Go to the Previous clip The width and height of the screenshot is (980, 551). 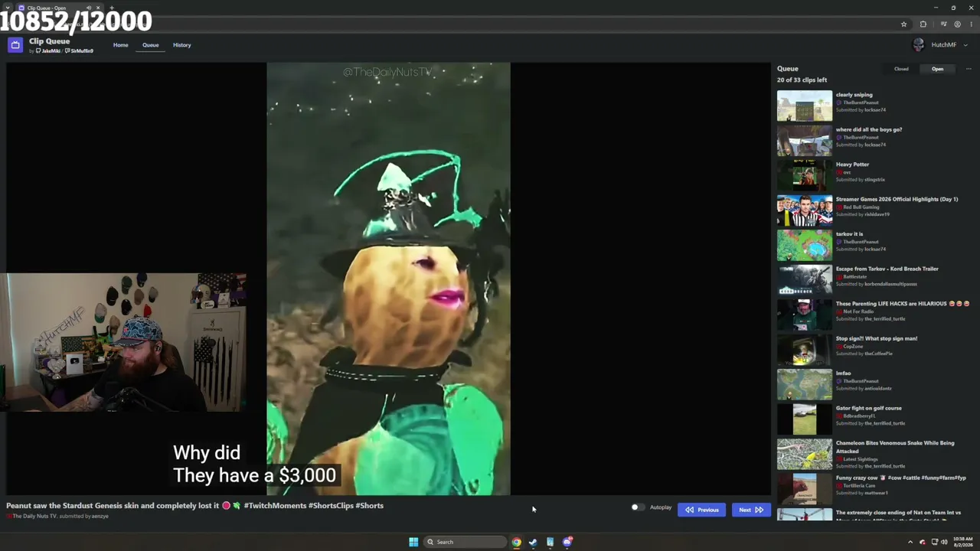click(x=701, y=510)
